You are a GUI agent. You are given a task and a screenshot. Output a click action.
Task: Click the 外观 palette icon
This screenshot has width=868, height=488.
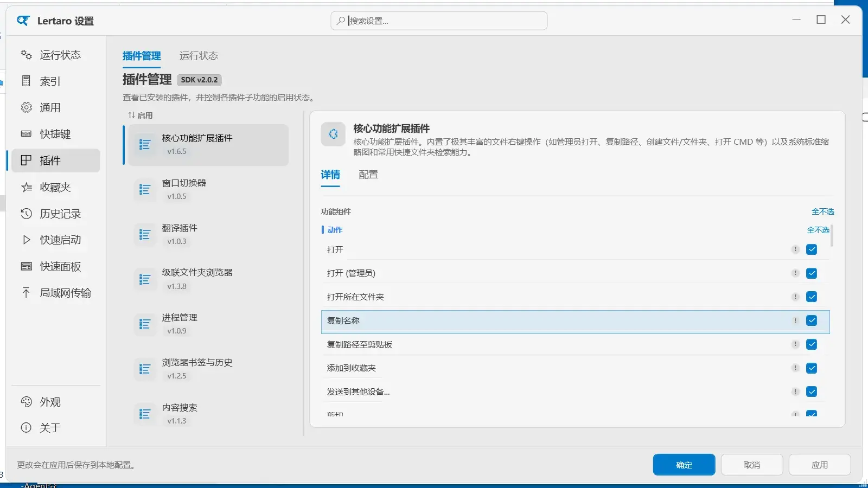click(x=26, y=402)
